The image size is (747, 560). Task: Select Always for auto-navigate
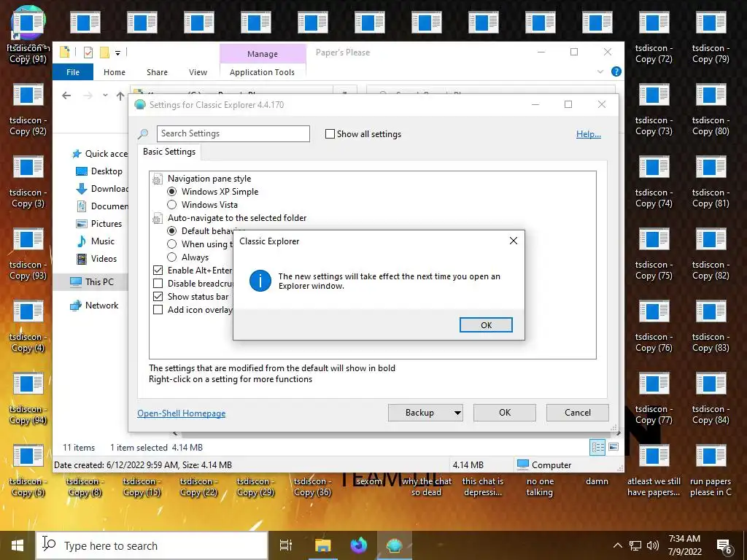click(188, 257)
